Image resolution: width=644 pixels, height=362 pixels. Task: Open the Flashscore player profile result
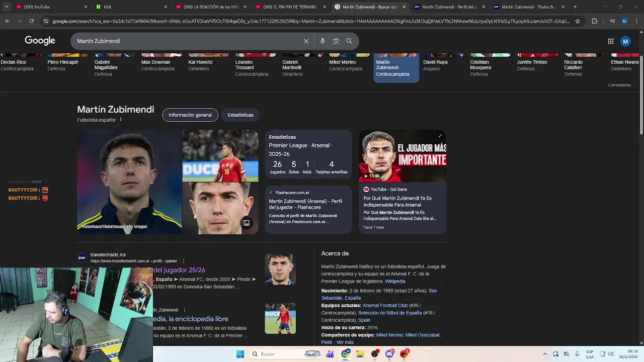pos(308,210)
